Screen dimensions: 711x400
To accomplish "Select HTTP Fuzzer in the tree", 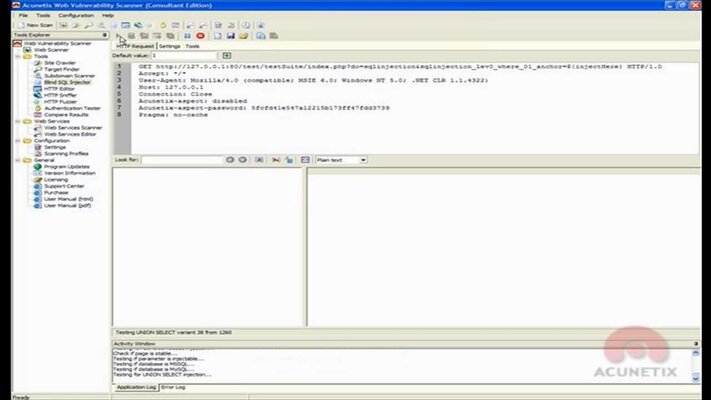I will pyautogui.click(x=60, y=102).
